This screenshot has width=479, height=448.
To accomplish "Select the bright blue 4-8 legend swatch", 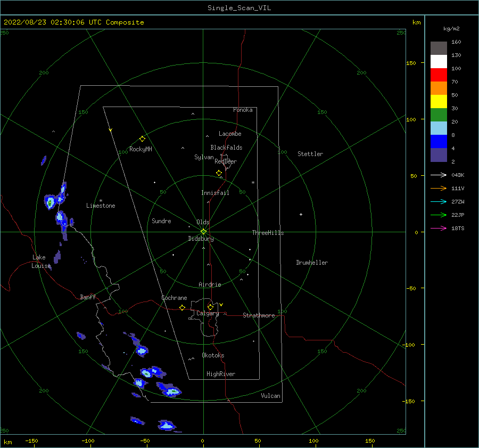I will click(x=439, y=142).
